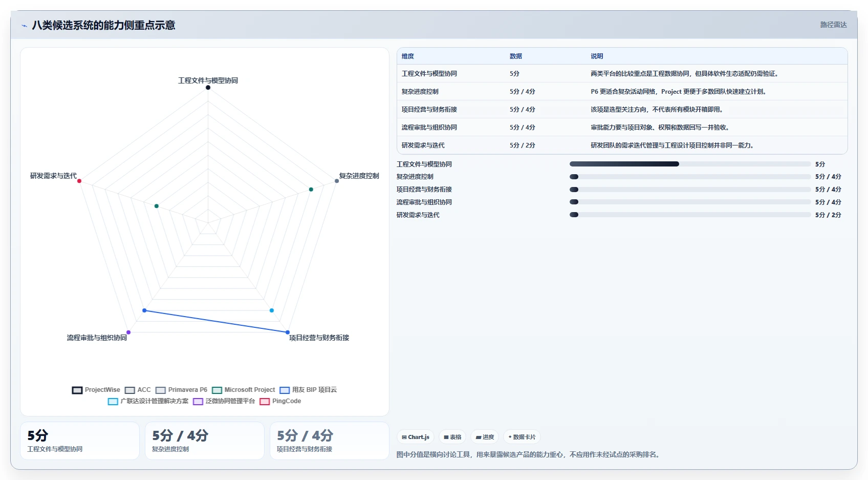868x480 pixels.
Task: Click the description 审批能力要与项目对象
Action: [660, 128]
